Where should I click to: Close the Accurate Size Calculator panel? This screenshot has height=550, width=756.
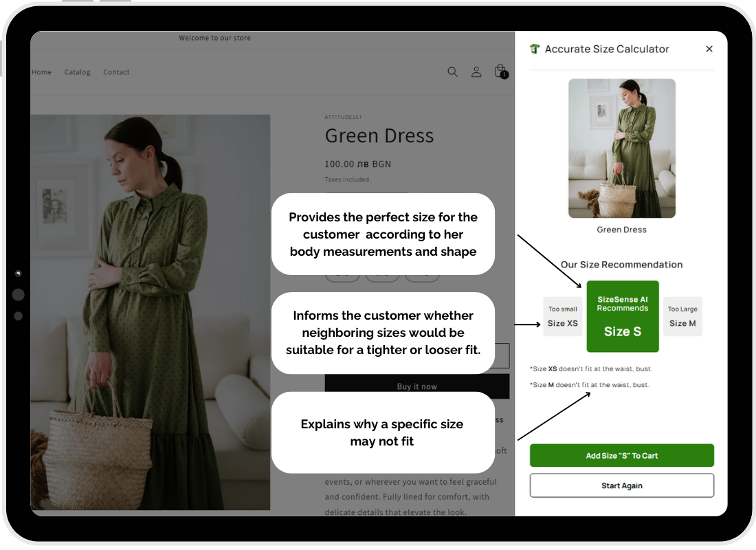[709, 49]
